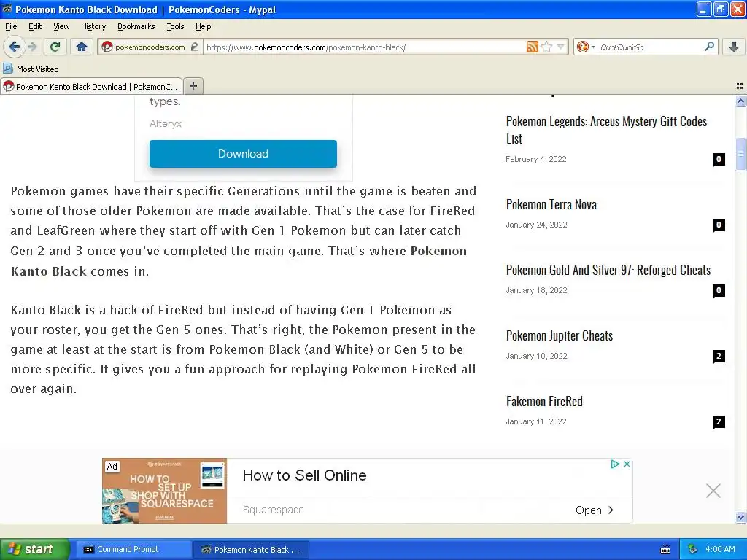Click the system tray network icon
The image size is (747, 560).
[693, 549]
